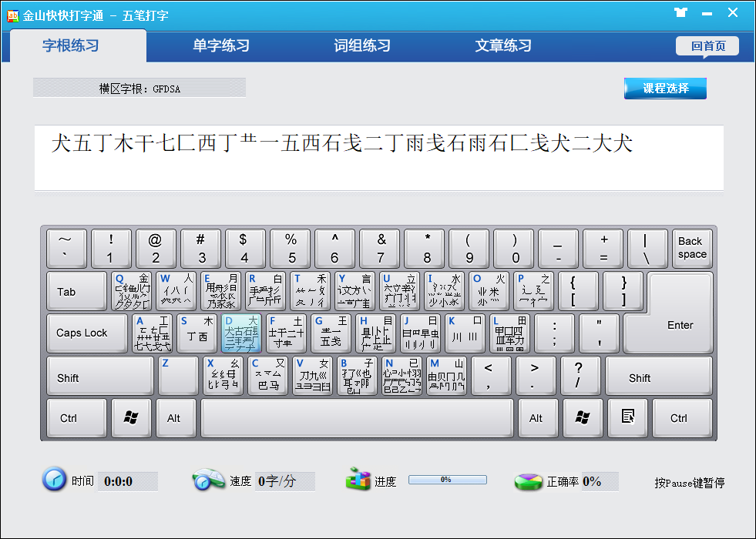The image size is (756, 539).
Task: Click the K 口 key
Action: tap(465, 333)
